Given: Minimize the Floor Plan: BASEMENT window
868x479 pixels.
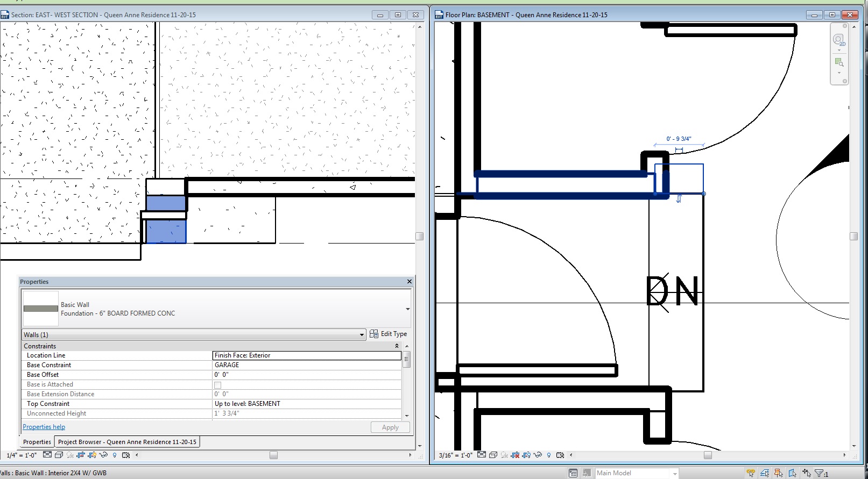Looking at the screenshot, I should [814, 15].
